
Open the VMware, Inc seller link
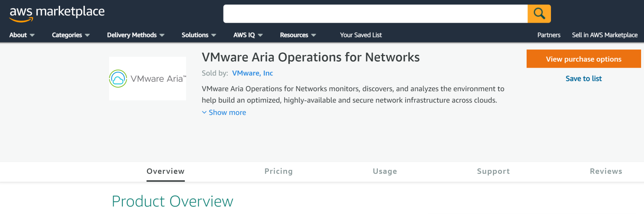(252, 73)
